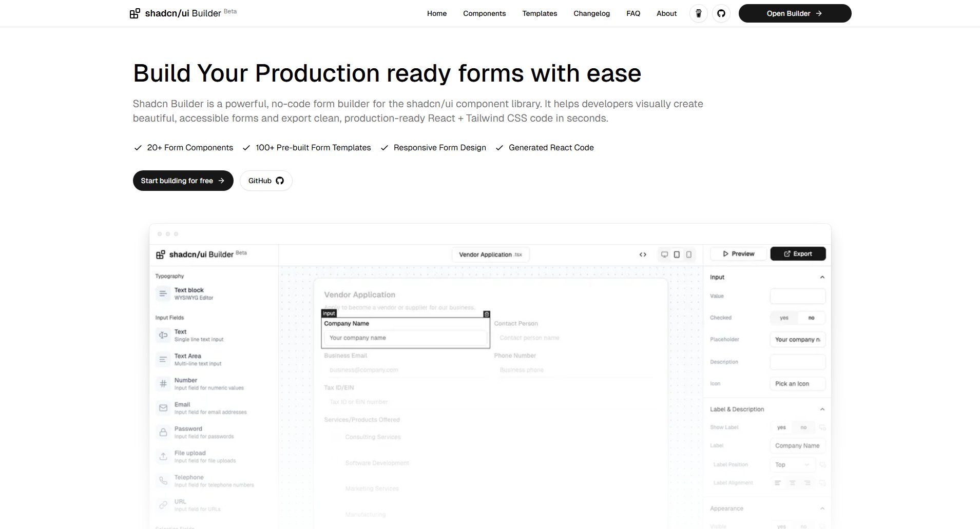
Task: Delete the Company Name input via trash icon
Action: 486,314
